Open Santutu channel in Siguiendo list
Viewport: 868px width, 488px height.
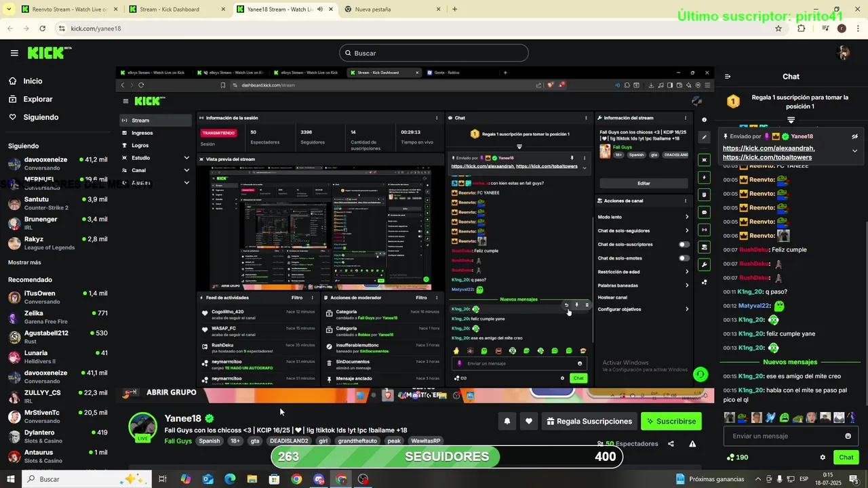click(x=58, y=203)
